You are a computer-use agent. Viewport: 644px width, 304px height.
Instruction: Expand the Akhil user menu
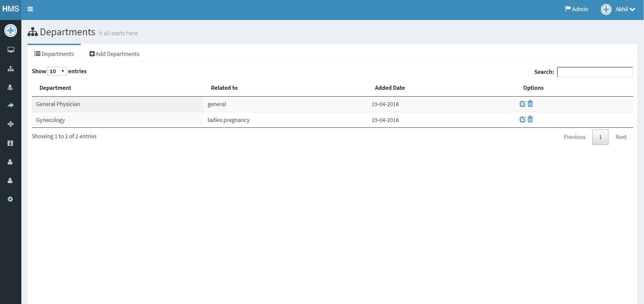(x=618, y=9)
